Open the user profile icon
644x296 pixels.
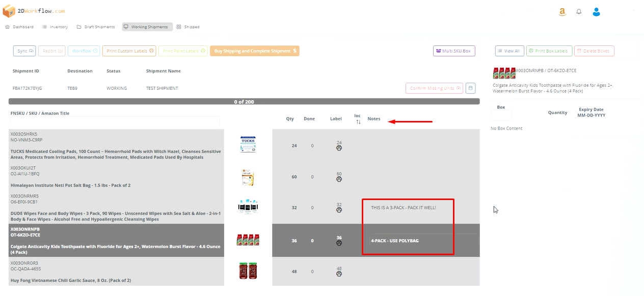pos(596,12)
